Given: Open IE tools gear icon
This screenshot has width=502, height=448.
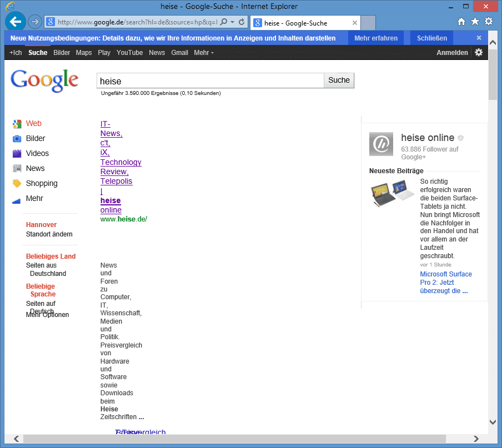Looking at the screenshot, I should [489, 21].
